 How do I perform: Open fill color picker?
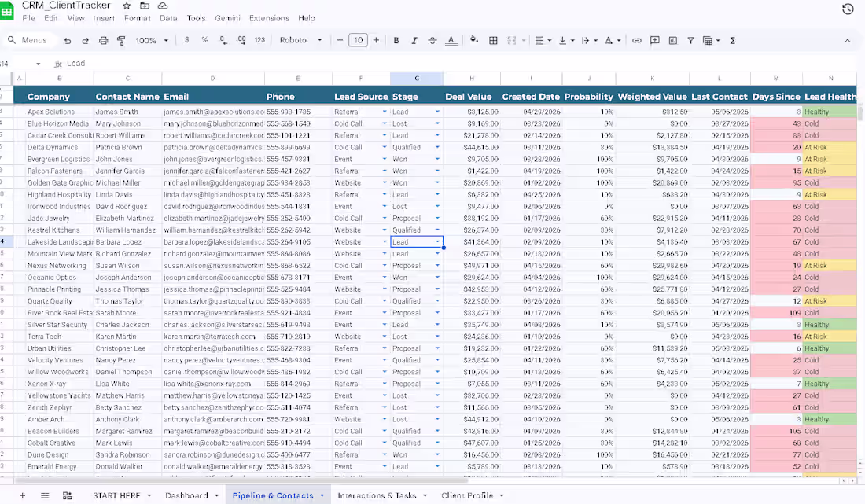coord(474,39)
